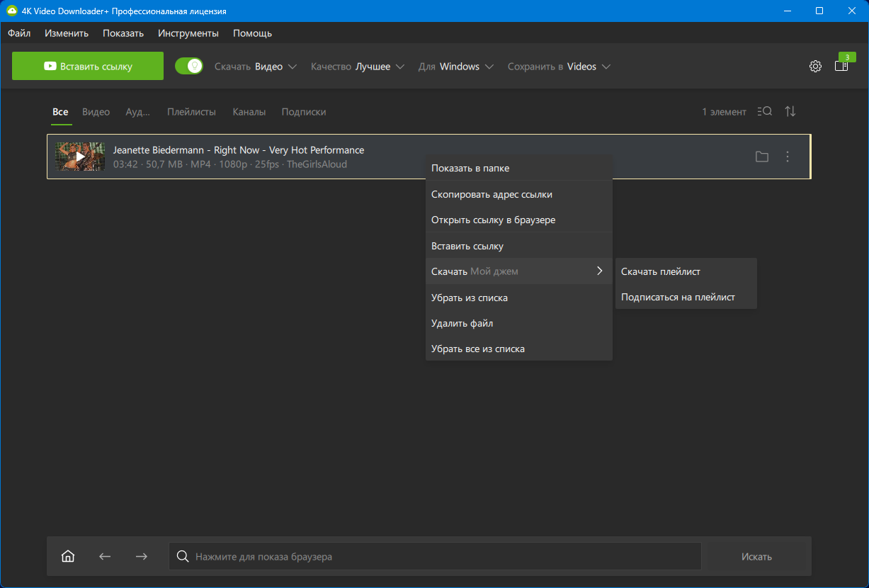The width and height of the screenshot is (869, 588).
Task: Go to browser home via house icon
Action: click(x=68, y=556)
